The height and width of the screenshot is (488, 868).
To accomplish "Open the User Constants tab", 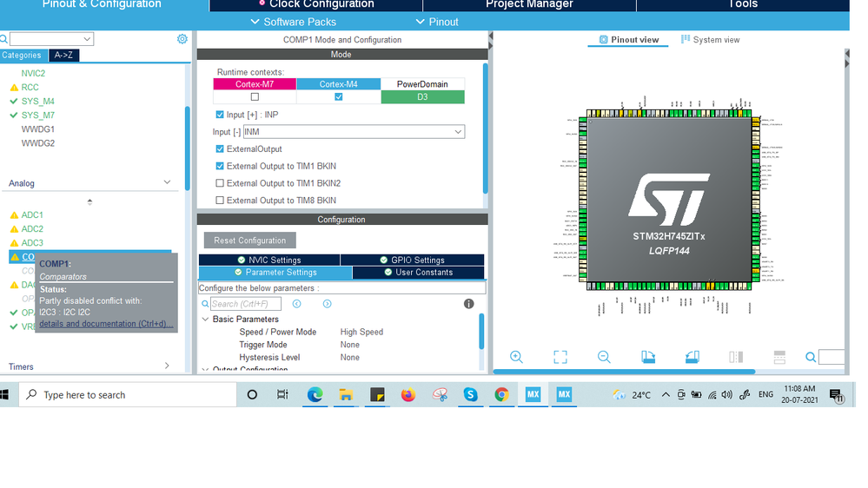I will click(x=419, y=272).
